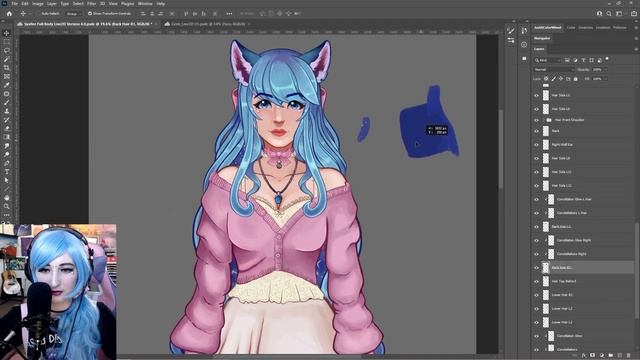640x360 pixels.
Task: Click the canvas vertical scrollbar
Action: (500, 149)
